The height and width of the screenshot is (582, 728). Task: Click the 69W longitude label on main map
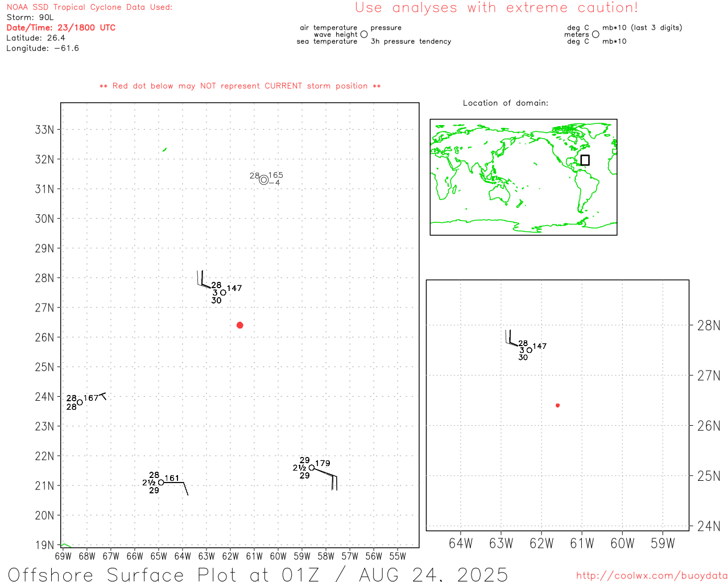tap(63, 556)
